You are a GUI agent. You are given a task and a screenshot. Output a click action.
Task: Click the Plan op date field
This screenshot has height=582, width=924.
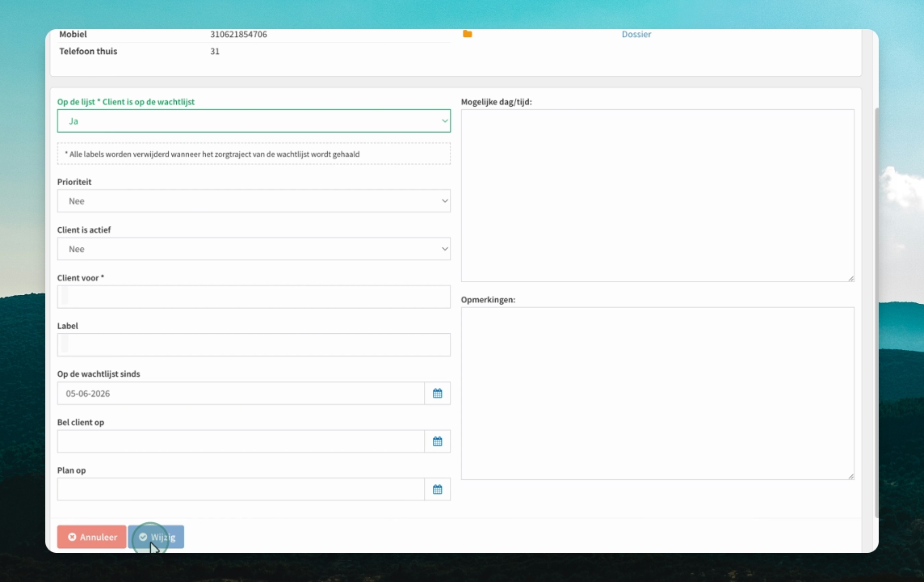[241, 489]
